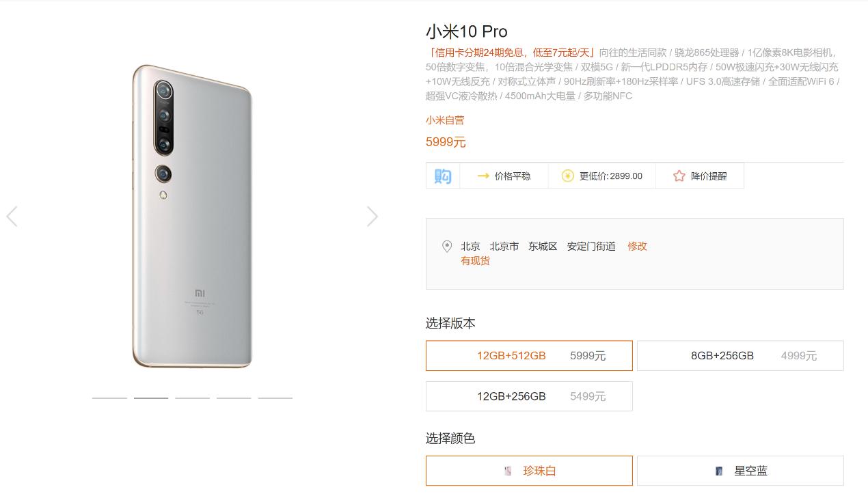The image size is (868, 498).
Task: Click the blue 购 logo icon
Action: (442, 176)
